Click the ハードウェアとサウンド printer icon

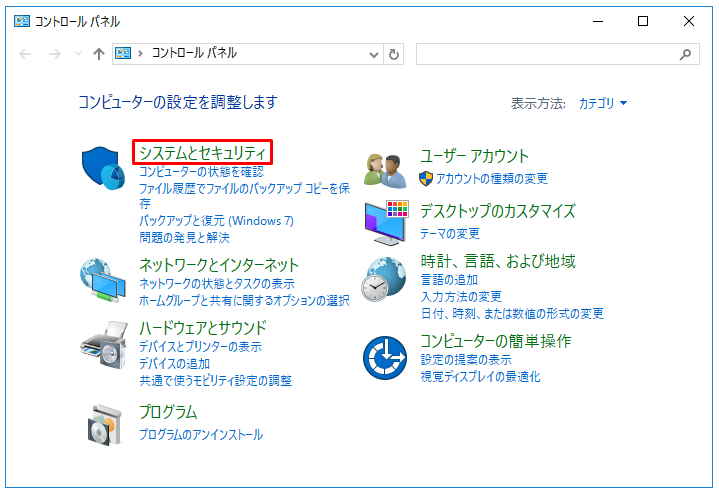(x=104, y=345)
